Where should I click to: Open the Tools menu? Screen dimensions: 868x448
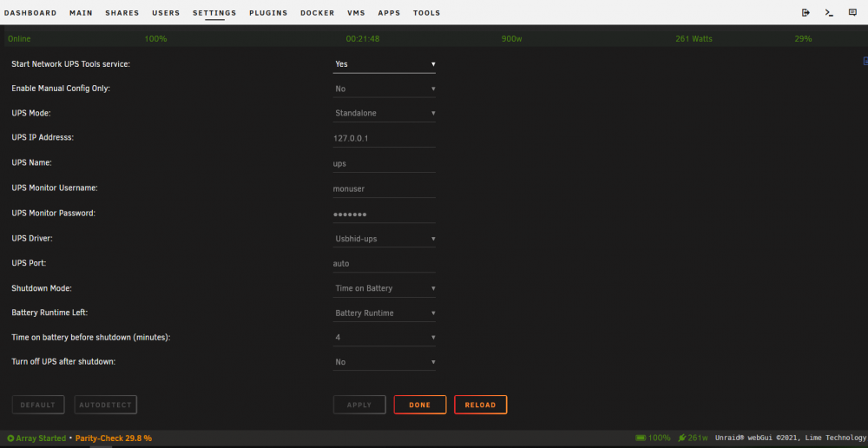click(x=427, y=13)
